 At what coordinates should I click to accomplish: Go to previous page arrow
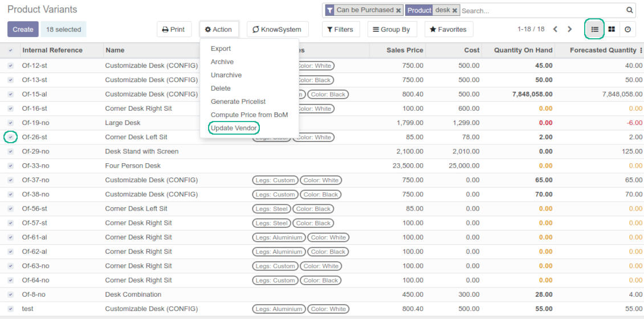(555, 29)
